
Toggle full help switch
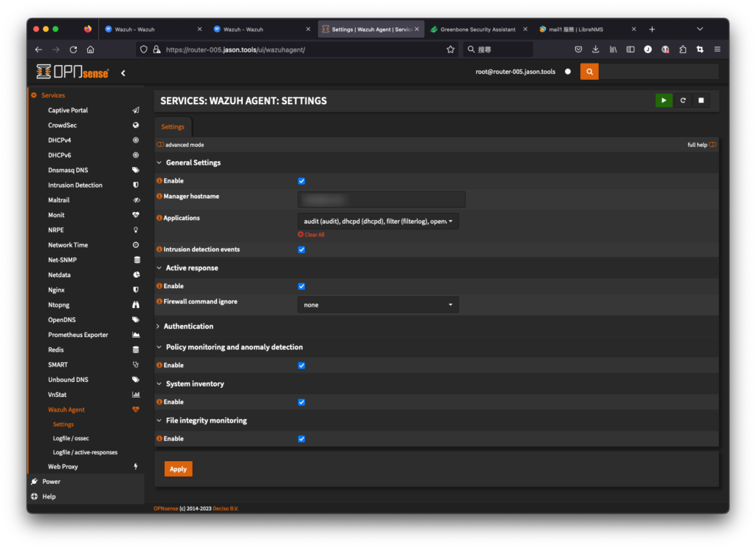712,145
